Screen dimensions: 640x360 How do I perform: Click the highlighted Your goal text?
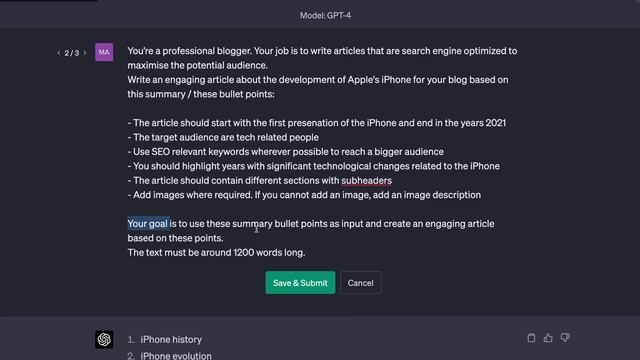148,224
